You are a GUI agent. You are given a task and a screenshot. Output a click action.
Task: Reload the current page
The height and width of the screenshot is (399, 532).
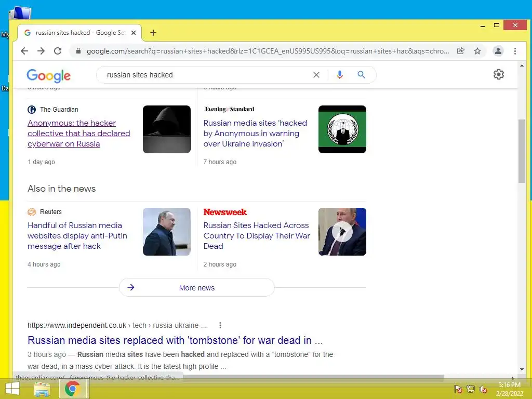pyautogui.click(x=58, y=51)
